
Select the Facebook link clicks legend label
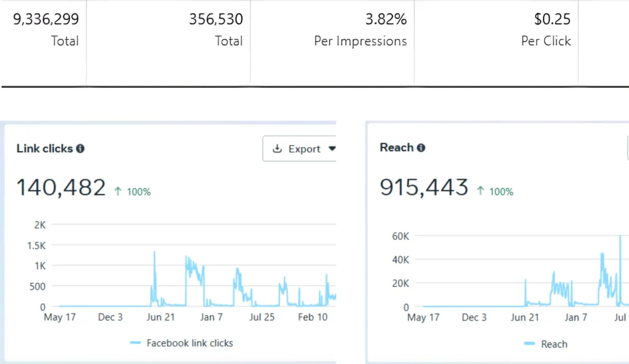click(189, 343)
